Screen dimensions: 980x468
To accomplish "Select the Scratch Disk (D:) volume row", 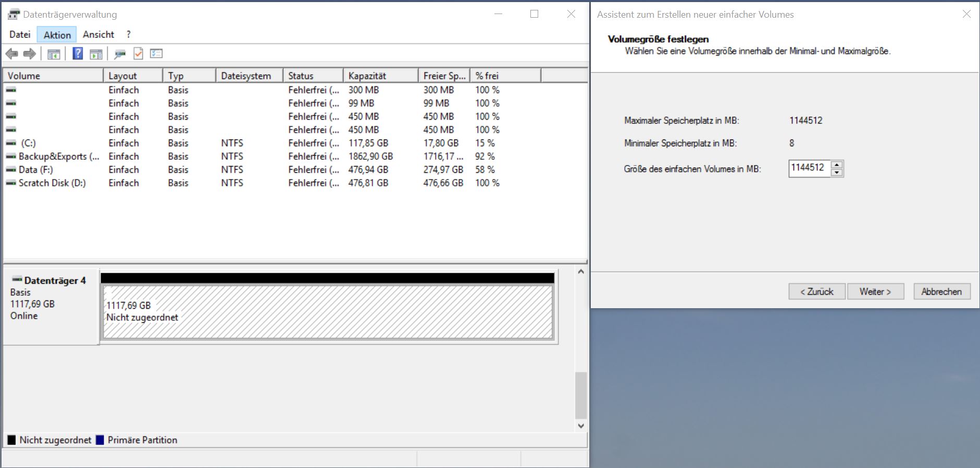I will click(52, 183).
